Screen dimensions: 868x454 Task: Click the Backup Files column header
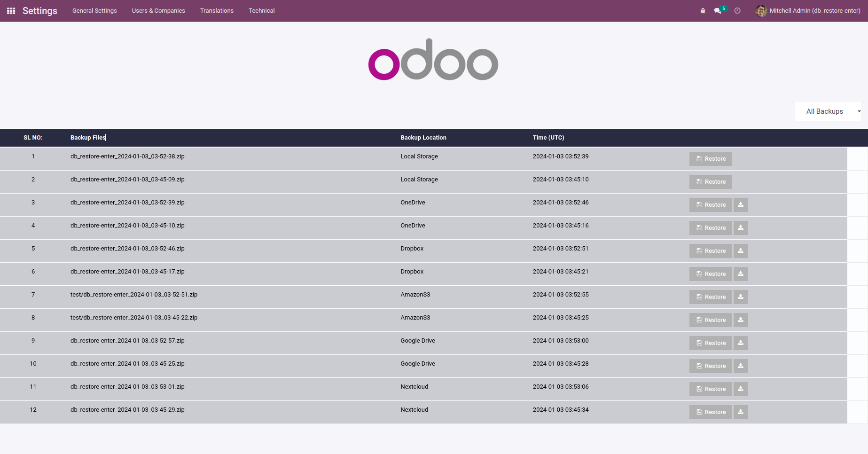(x=88, y=138)
